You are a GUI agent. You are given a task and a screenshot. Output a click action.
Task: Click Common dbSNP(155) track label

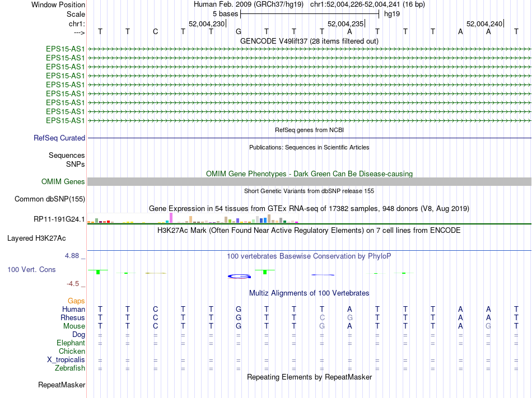[x=50, y=199]
